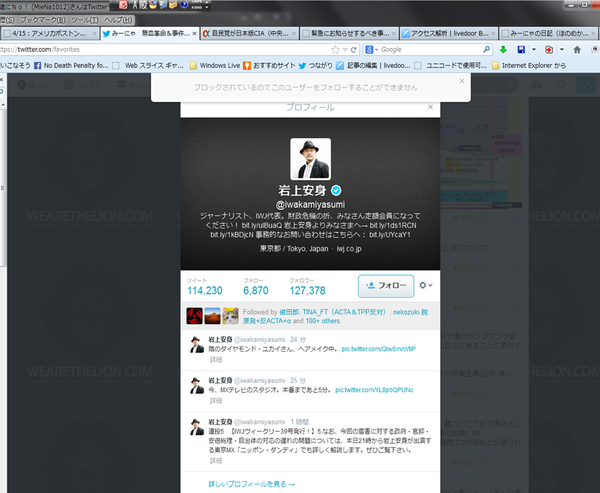Open the Twitter 見つける hashtag nav item
The width and height of the screenshot is (600, 493).
(x=133, y=85)
